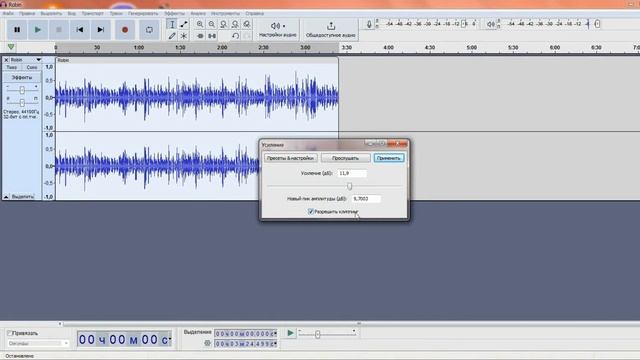Click the Применить apply button

[389, 158]
